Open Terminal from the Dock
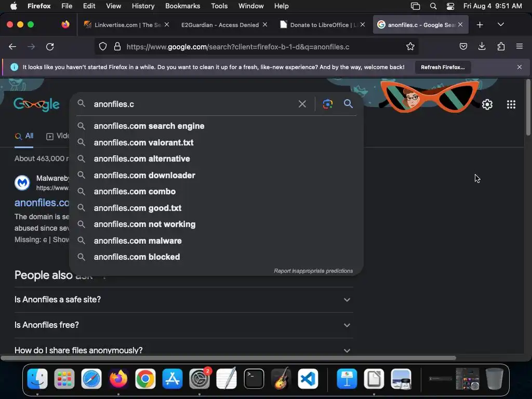The height and width of the screenshot is (399, 532). 254,379
